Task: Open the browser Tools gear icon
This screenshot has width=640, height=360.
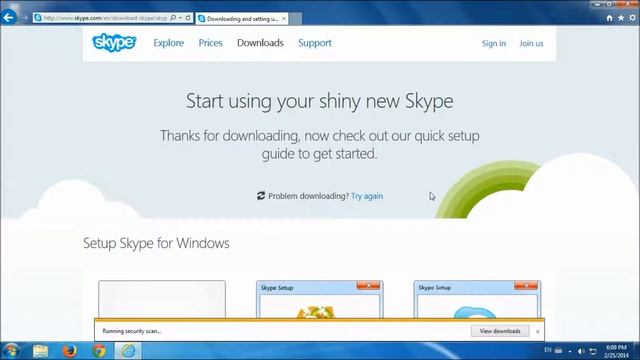Action: (632, 18)
